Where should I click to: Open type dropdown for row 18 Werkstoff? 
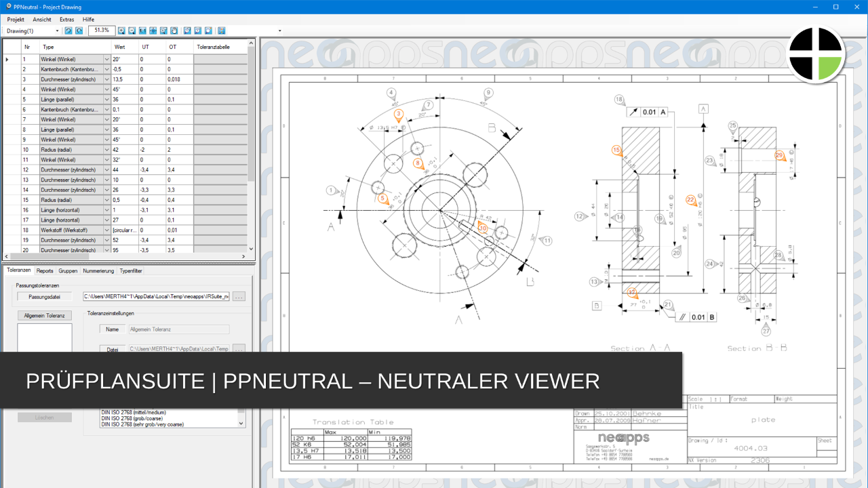(x=106, y=230)
